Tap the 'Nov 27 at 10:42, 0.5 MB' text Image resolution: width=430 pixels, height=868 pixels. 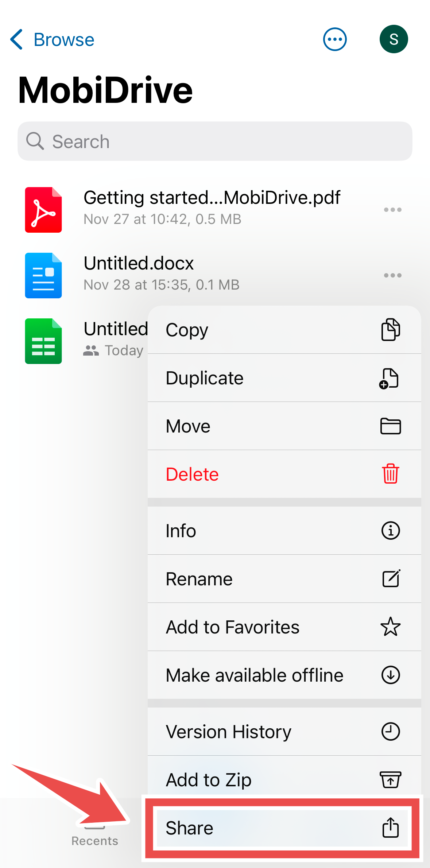[162, 219]
